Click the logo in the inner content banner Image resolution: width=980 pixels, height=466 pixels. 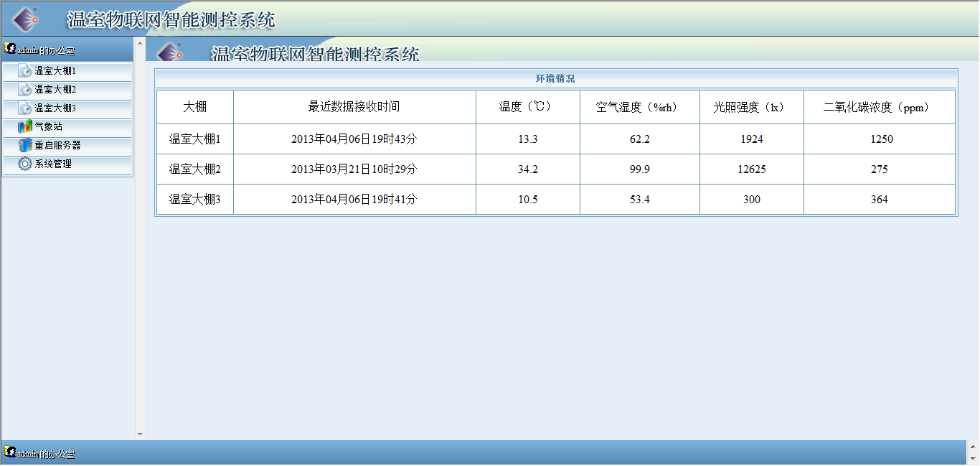170,52
